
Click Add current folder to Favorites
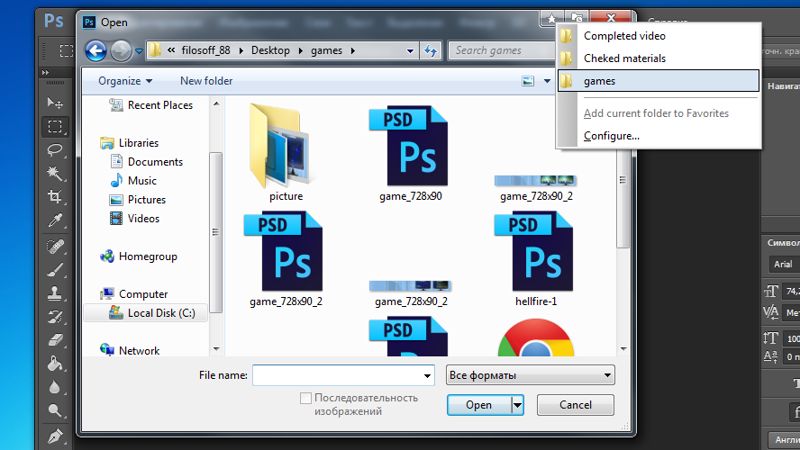pyautogui.click(x=659, y=113)
